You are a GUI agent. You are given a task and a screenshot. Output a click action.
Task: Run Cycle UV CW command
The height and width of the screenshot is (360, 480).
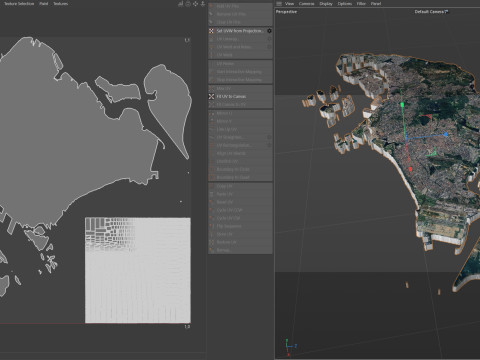(240, 218)
